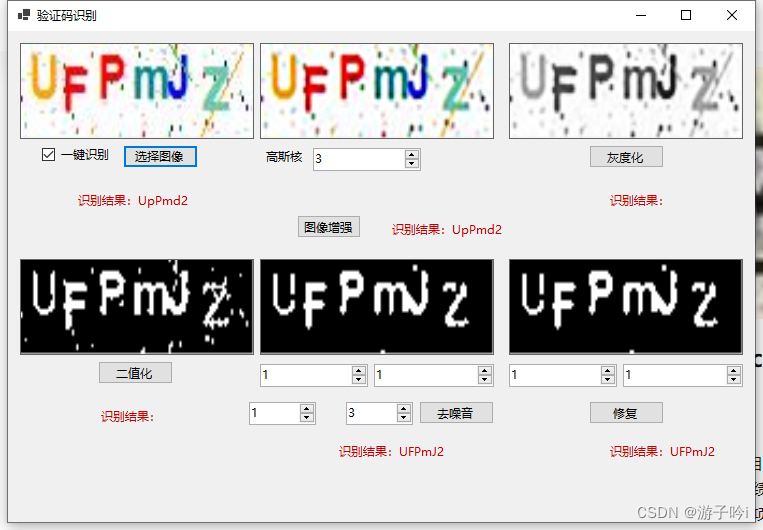This screenshot has width=763, height=530.
Task: Select empty 识别结果: label below 灰度化 button
Action: 636,201
